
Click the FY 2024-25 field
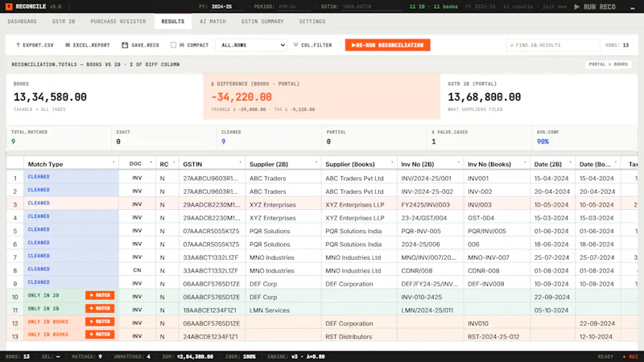pyautogui.click(x=228, y=6)
